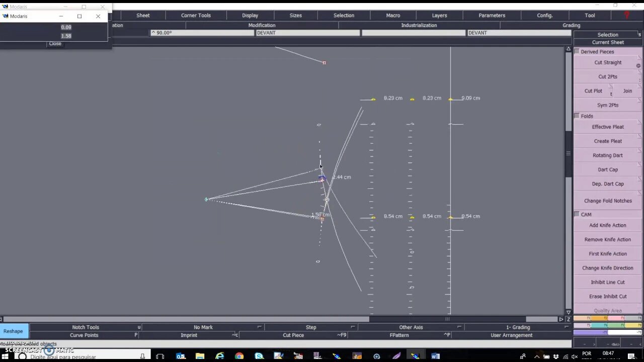Screen dimensions: 644x362
Task: Click the Join tool button
Action: click(627, 91)
